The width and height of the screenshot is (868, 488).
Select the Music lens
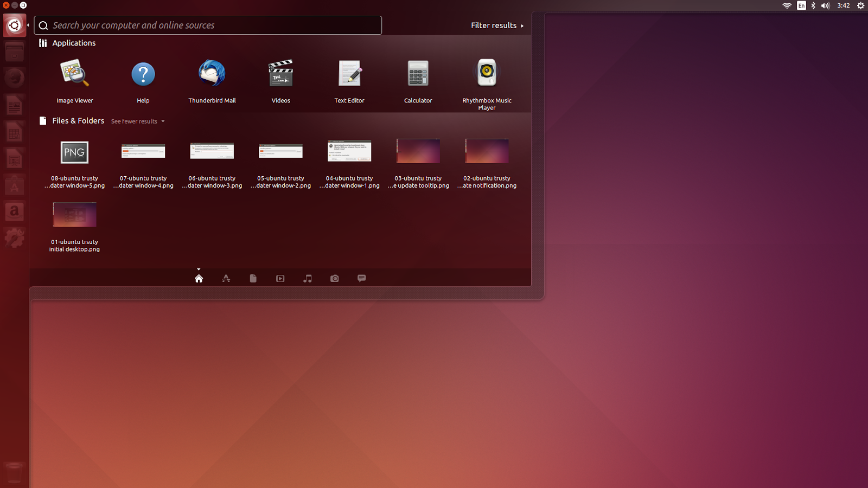[307, 278]
